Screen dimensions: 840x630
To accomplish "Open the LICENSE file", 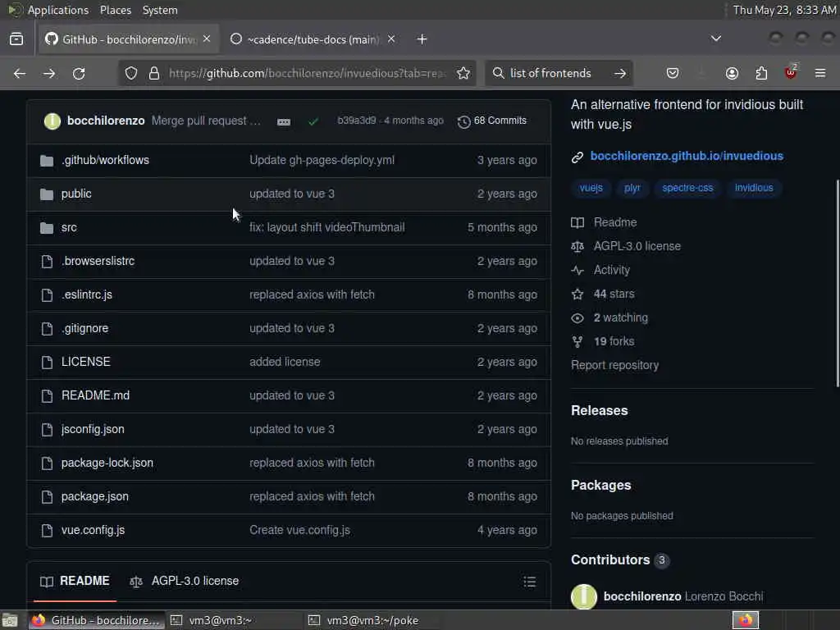I will 85,362.
